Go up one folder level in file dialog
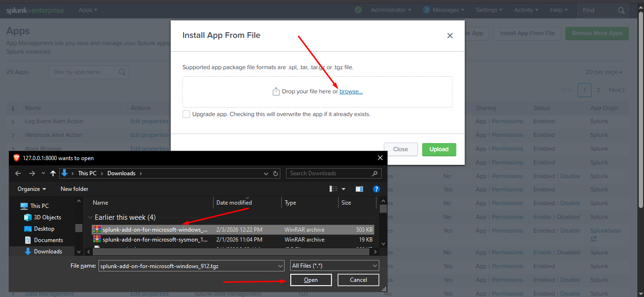 53,173
